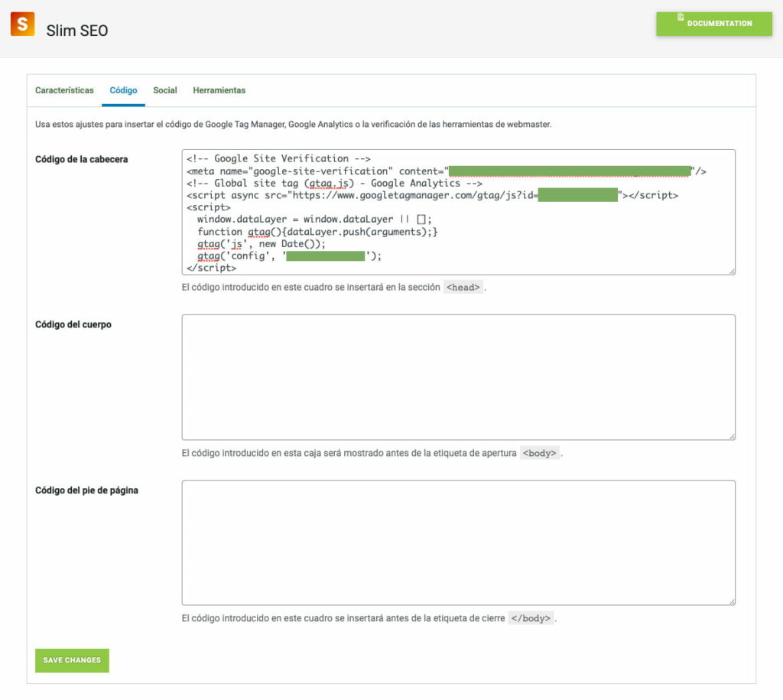The width and height of the screenshot is (783, 700).
Task: Click the document icon in Documentation button
Action: coord(680,17)
